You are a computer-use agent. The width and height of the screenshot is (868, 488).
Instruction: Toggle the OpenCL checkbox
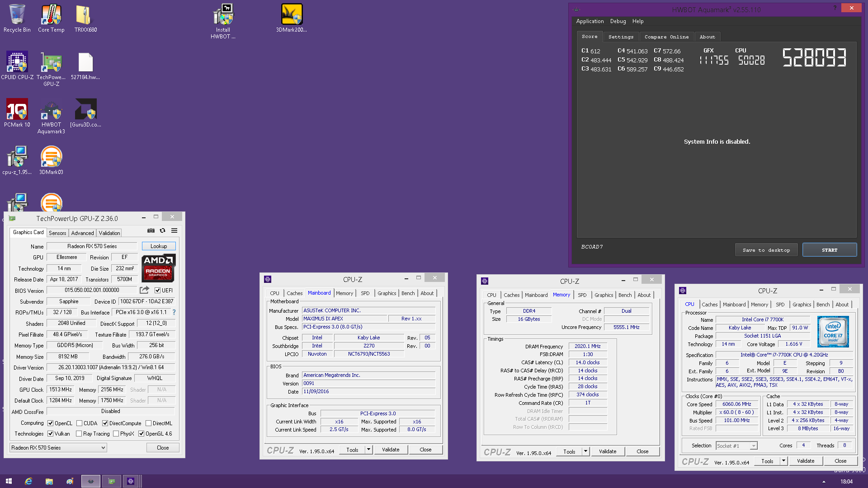51,423
